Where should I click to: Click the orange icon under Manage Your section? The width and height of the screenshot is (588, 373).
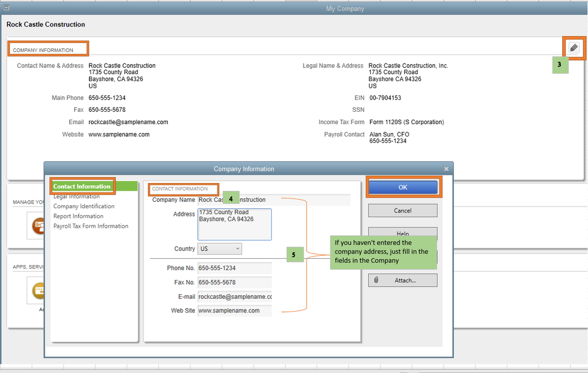click(x=39, y=226)
